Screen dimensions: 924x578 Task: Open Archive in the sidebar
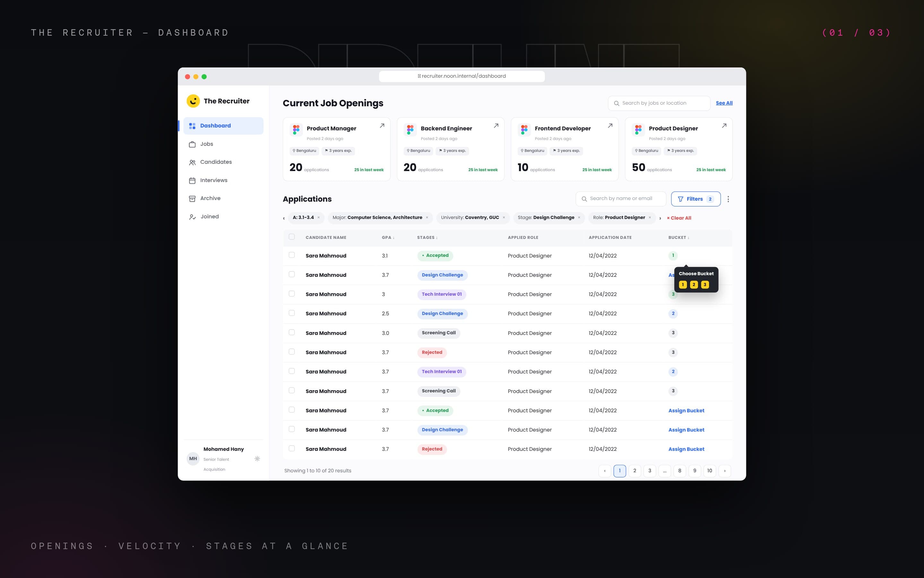pyautogui.click(x=223, y=198)
